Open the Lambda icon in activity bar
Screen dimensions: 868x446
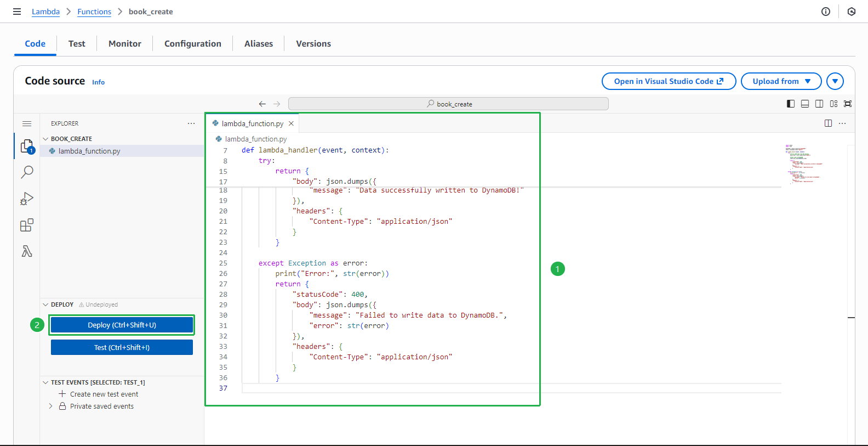27,251
